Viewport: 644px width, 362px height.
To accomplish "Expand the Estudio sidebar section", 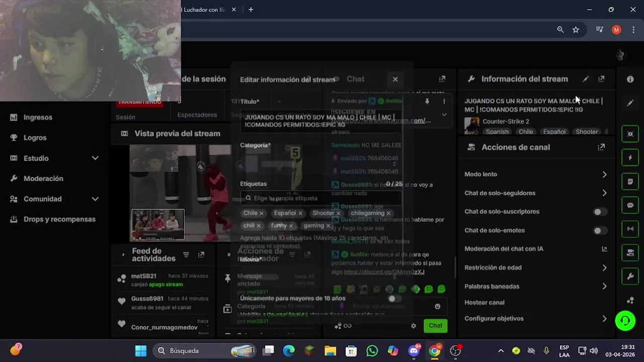I will [95, 158].
